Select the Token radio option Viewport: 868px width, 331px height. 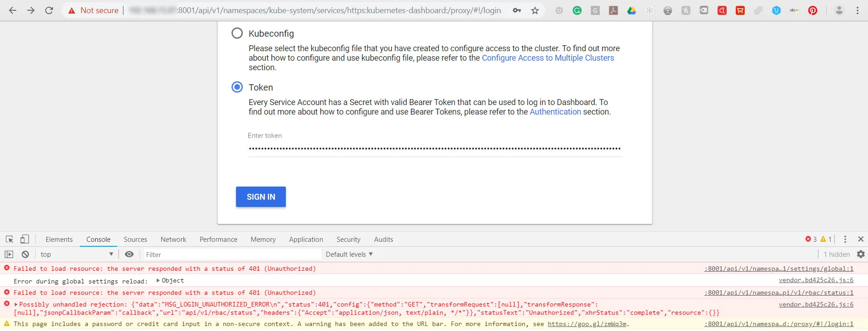[x=237, y=87]
